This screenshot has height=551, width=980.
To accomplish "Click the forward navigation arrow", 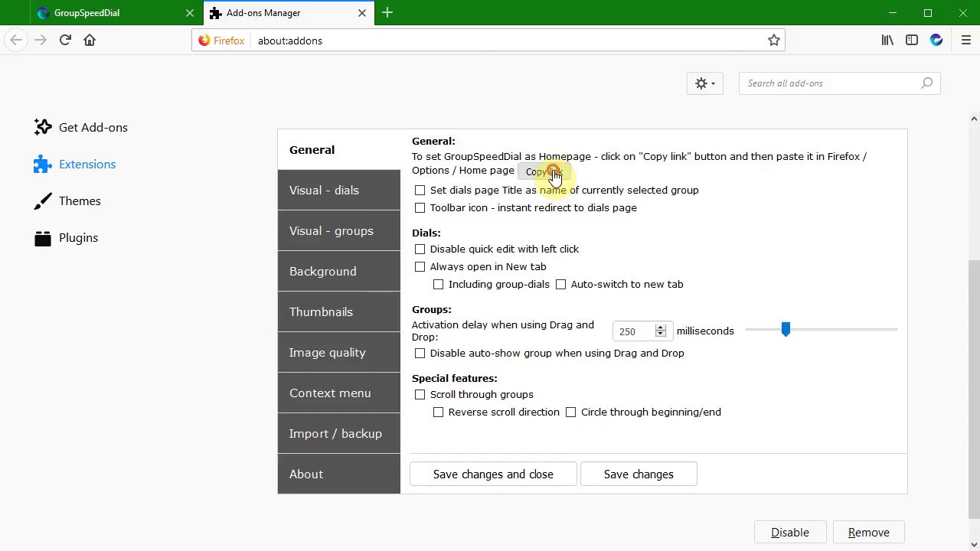I will [41, 40].
